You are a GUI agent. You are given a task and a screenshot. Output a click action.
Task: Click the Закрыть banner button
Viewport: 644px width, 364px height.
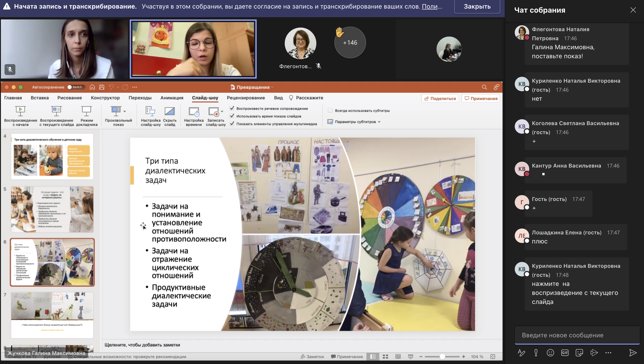(x=477, y=7)
